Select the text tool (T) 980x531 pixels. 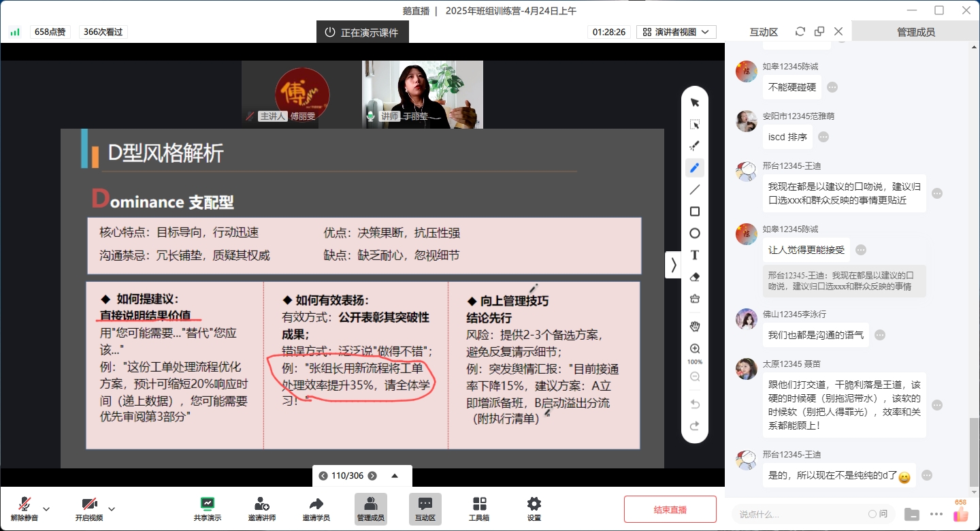pyautogui.click(x=695, y=255)
